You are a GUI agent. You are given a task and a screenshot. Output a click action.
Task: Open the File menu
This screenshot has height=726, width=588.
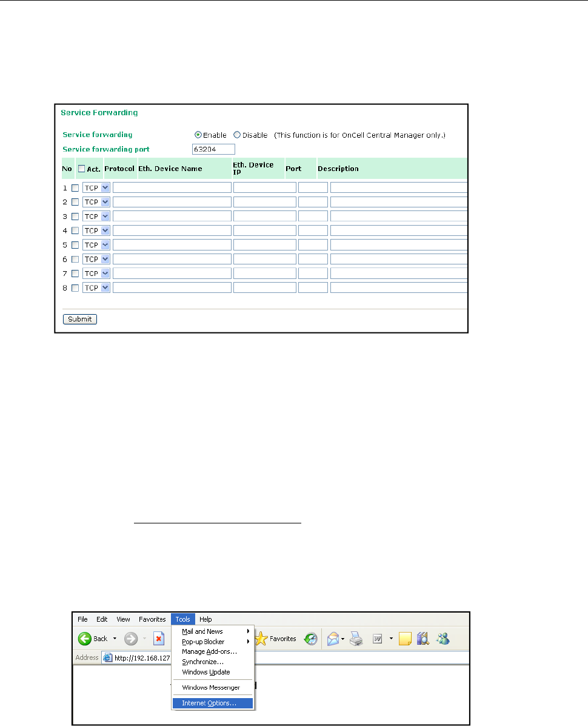tap(83, 619)
